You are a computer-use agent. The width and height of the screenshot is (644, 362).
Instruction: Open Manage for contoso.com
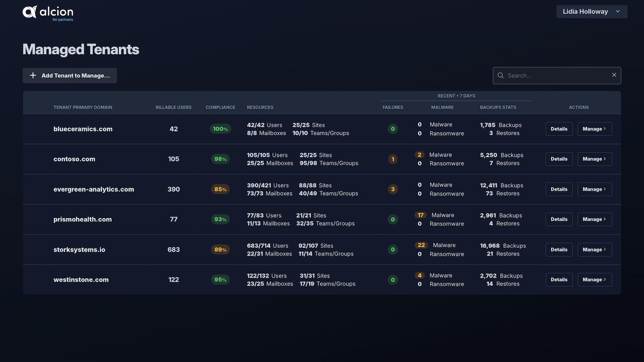tap(594, 159)
